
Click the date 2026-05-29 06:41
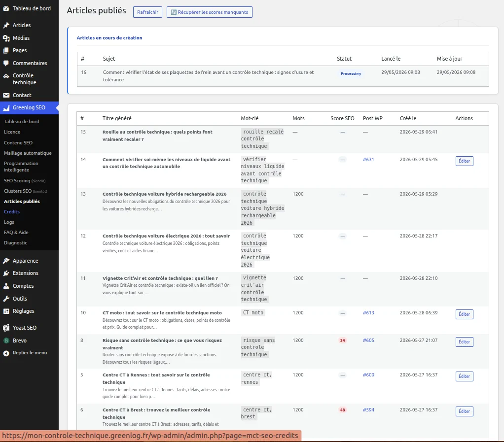[419, 132]
